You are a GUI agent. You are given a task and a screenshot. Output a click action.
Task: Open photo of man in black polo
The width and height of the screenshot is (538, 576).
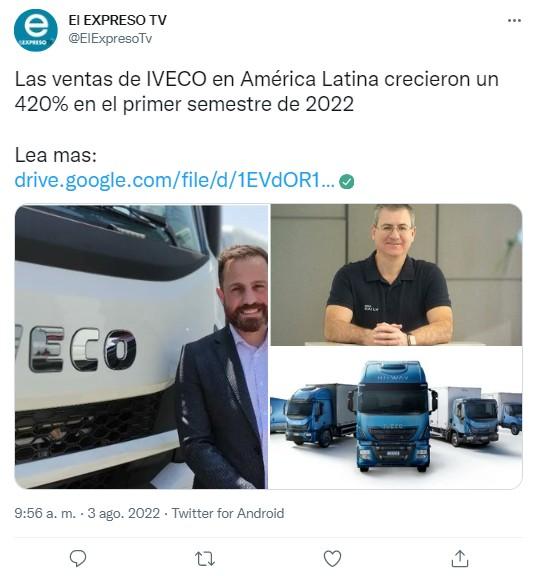pos(396,275)
